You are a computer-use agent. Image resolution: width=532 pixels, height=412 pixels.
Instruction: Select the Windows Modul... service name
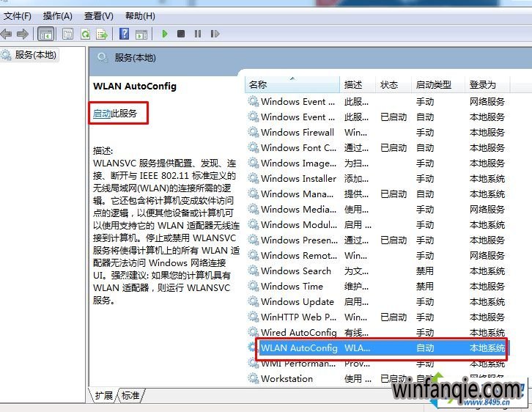coord(299,224)
